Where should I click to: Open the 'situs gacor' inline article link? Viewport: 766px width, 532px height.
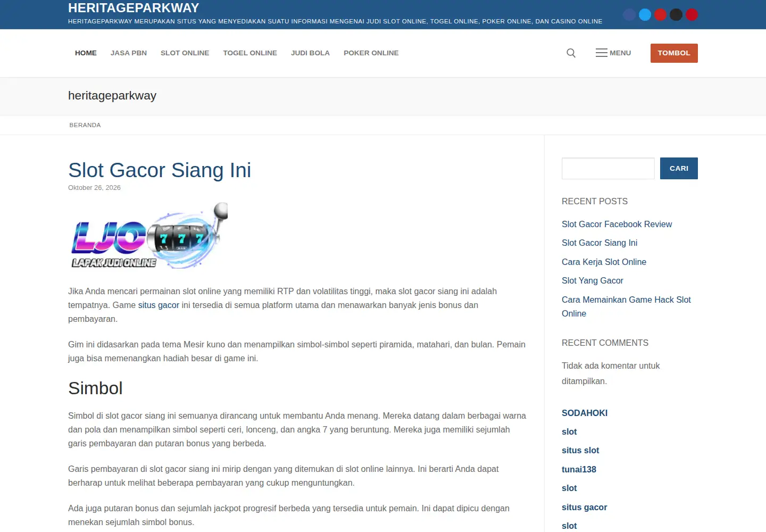[x=159, y=305]
